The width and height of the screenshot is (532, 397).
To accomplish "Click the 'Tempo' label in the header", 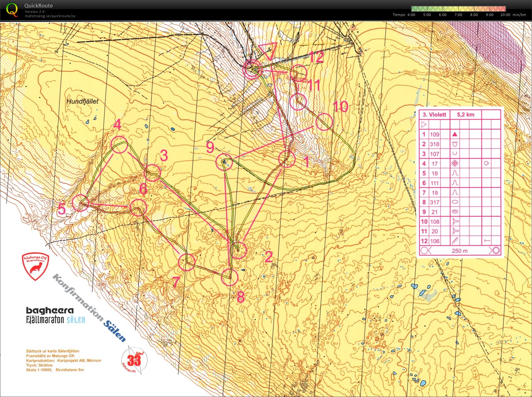I will coord(399,15).
